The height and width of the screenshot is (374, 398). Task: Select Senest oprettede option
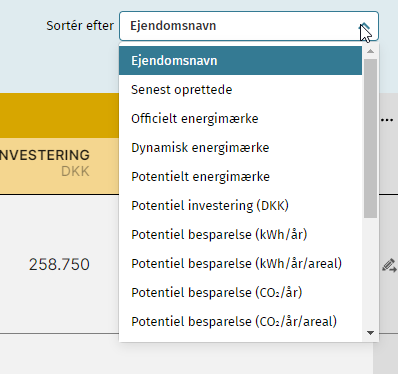[x=240, y=90]
